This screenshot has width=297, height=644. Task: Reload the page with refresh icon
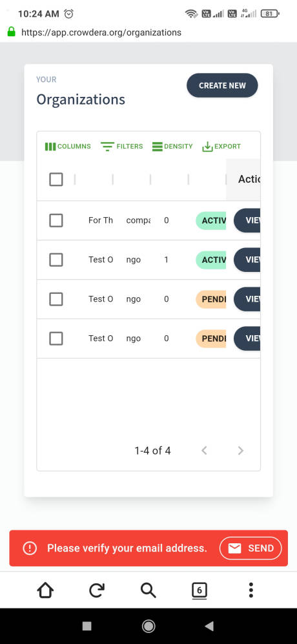[x=97, y=590]
